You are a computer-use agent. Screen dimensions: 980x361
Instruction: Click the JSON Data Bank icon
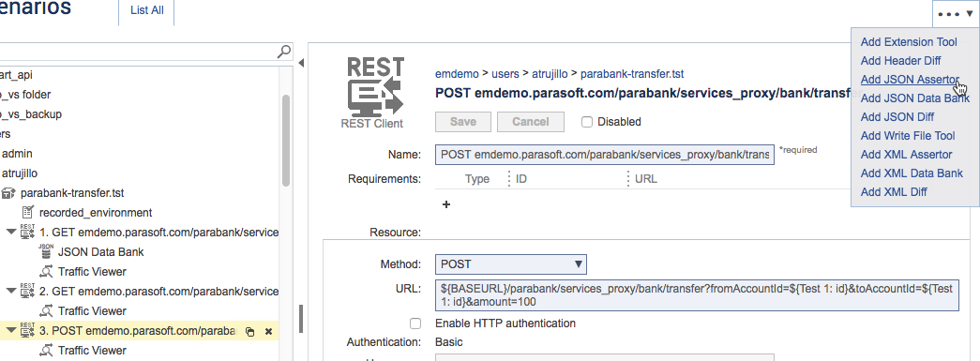46,251
